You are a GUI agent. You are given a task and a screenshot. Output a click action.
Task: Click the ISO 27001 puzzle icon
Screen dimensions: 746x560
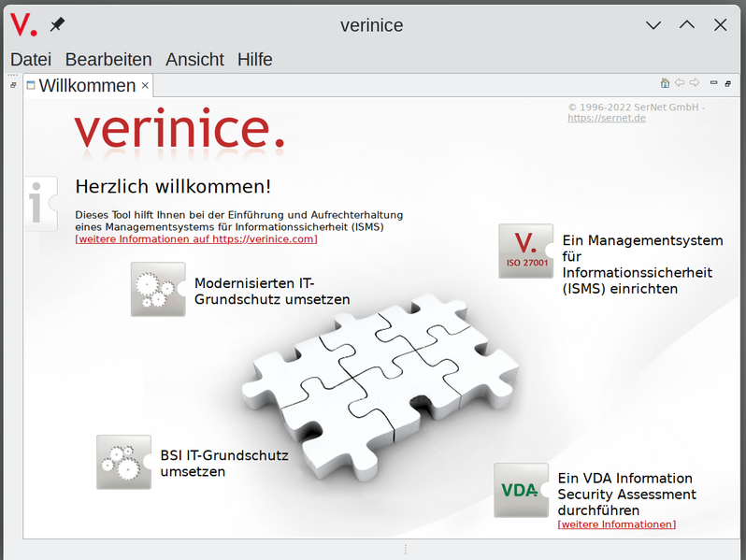tap(526, 251)
